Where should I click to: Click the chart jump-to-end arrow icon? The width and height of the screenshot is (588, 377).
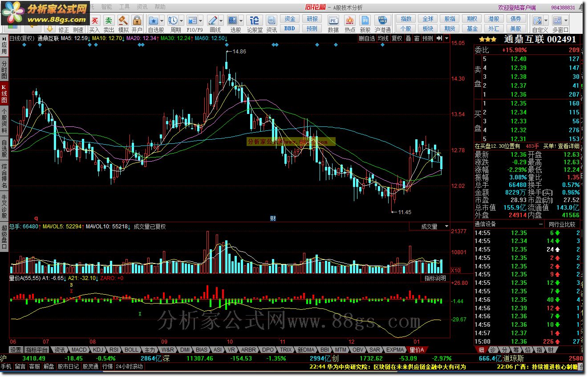click(440, 38)
